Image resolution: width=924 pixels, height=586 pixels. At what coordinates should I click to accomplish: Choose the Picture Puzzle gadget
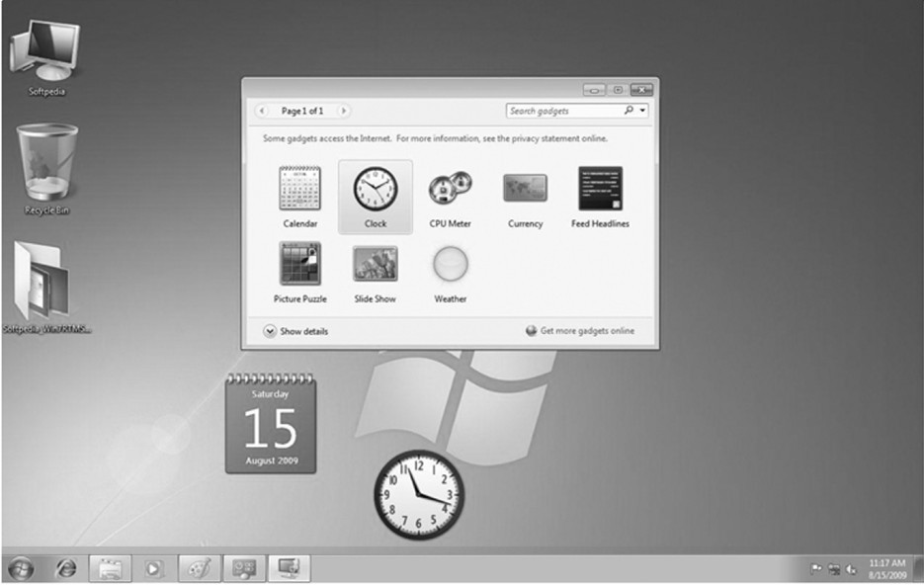click(300, 273)
